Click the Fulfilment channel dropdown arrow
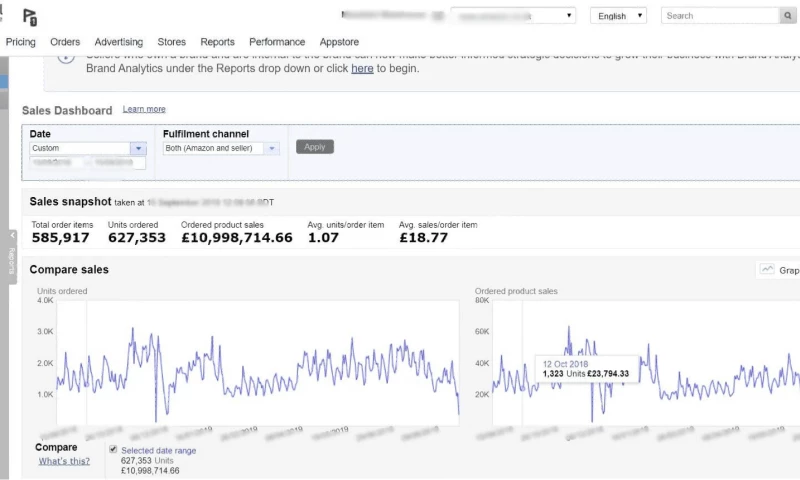 [271, 148]
